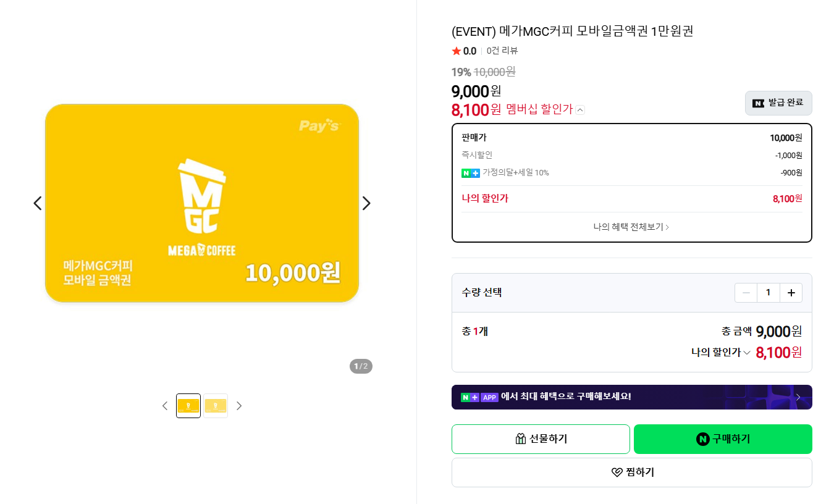This screenshot has height=504, width=834.
Task: Select the gift box icon on 선물하기
Action: click(x=521, y=439)
